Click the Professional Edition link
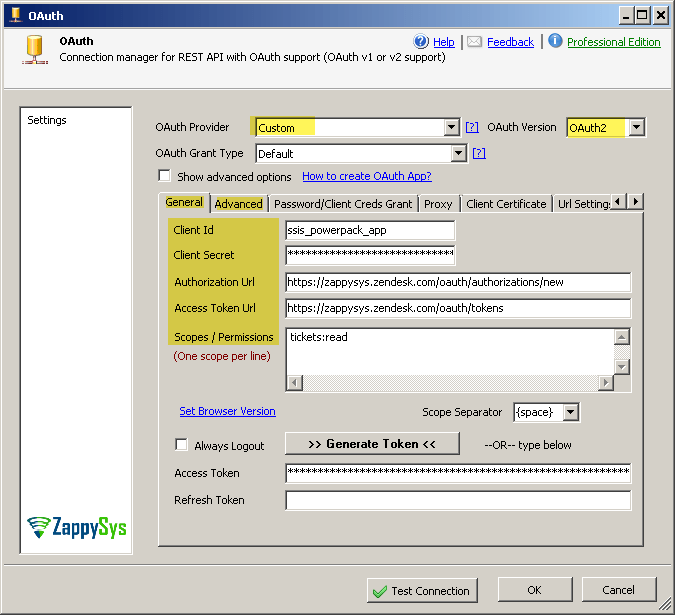This screenshot has width=675, height=615. pyautogui.click(x=613, y=42)
